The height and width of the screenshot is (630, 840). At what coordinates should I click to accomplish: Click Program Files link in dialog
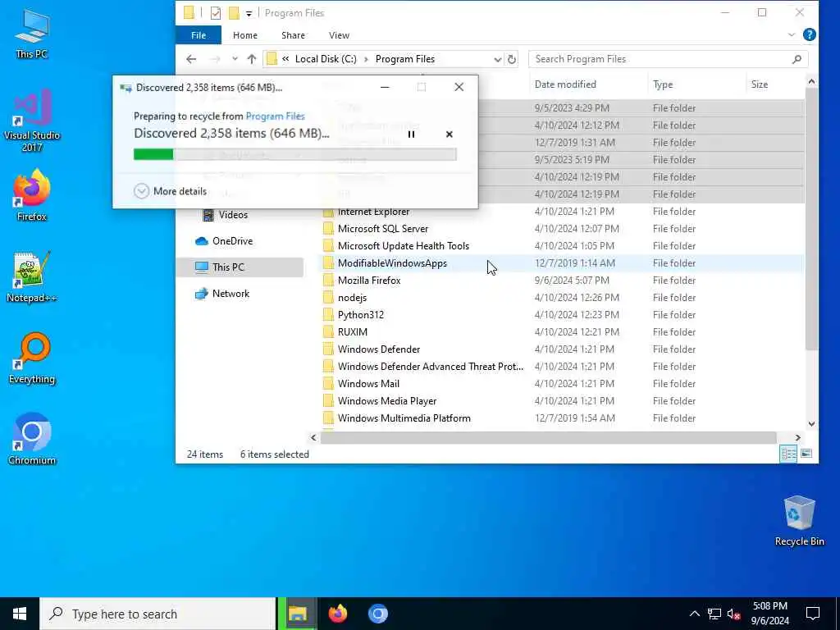[x=275, y=116]
